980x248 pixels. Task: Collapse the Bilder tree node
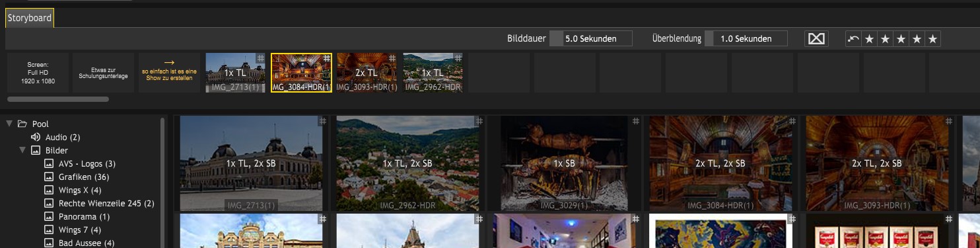click(22, 150)
